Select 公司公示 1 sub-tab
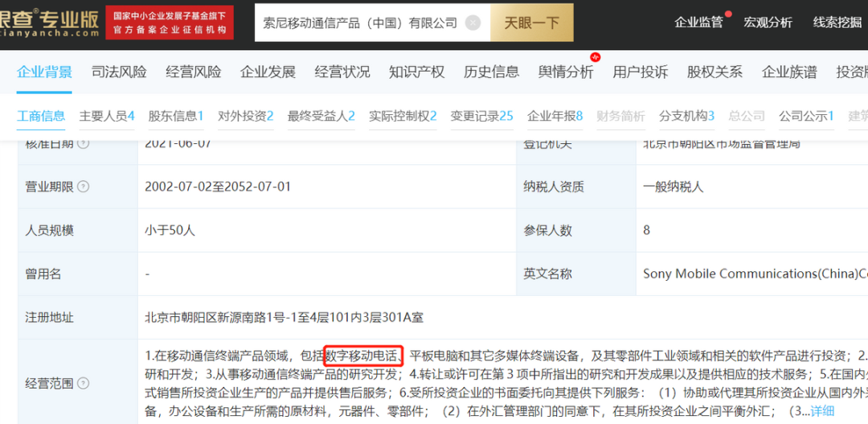Viewport: 868px width, 424px height. (807, 117)
